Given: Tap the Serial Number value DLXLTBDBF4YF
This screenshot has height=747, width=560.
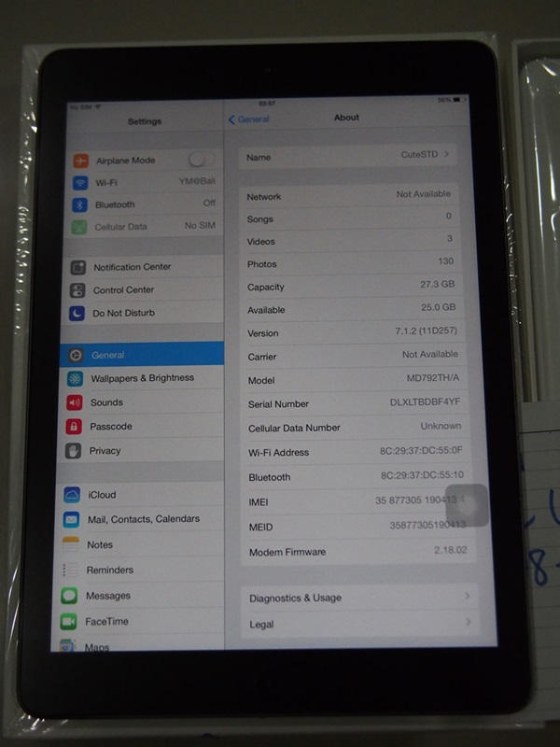Looking at the screenshot, I should click(x=425, y=402).
